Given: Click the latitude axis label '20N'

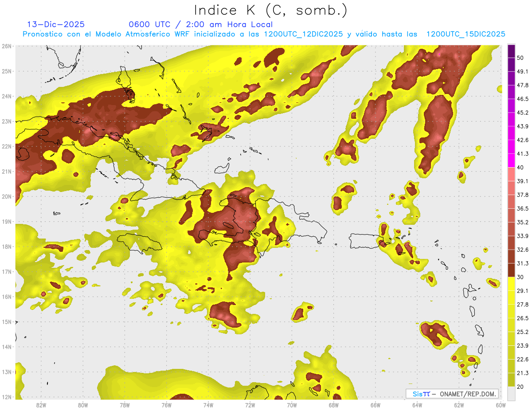Looking at the screenshot, I should 6,196.
